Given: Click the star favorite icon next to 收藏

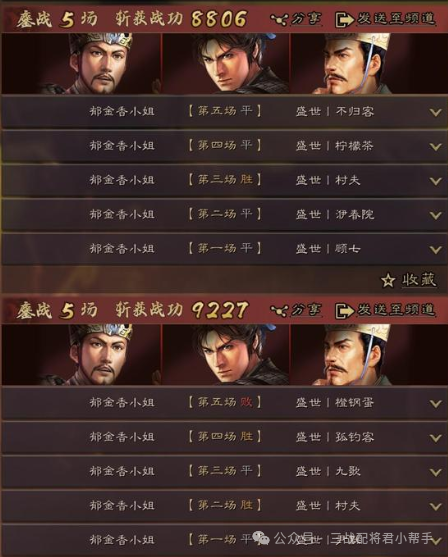Looking at the screenshot, I should (x=388, y=281).
